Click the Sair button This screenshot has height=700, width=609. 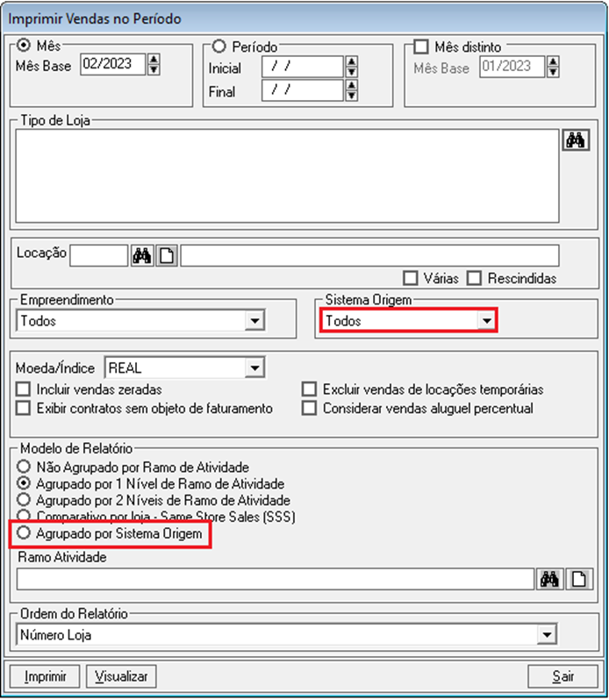pyautogui.click(x=562, y=677)
